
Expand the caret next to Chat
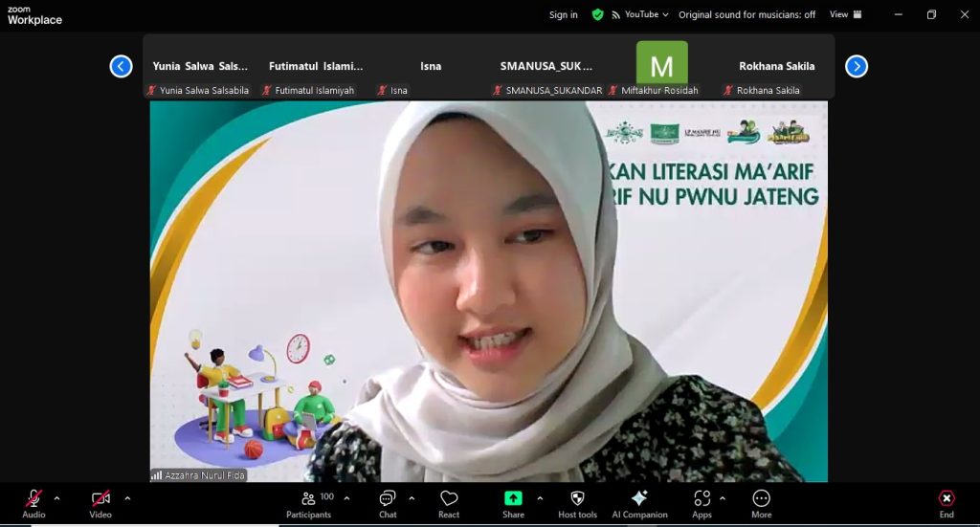click(412, 498)
